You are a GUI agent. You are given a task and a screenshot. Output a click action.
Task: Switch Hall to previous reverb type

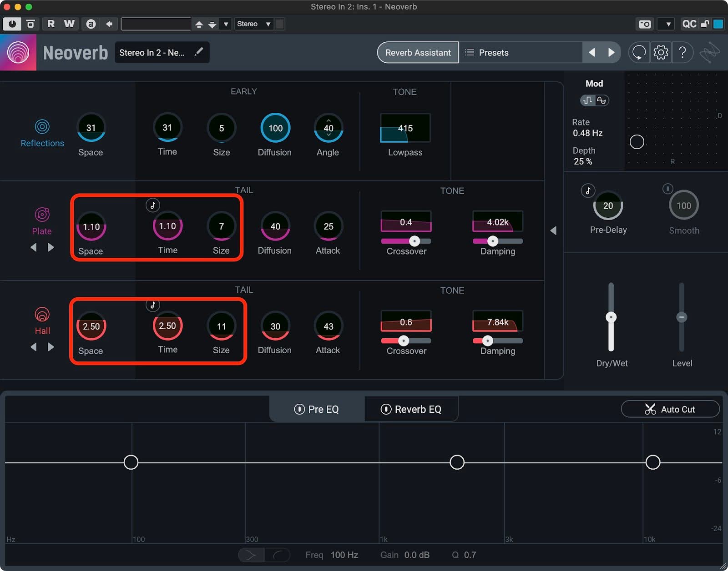tap(34, 347)
